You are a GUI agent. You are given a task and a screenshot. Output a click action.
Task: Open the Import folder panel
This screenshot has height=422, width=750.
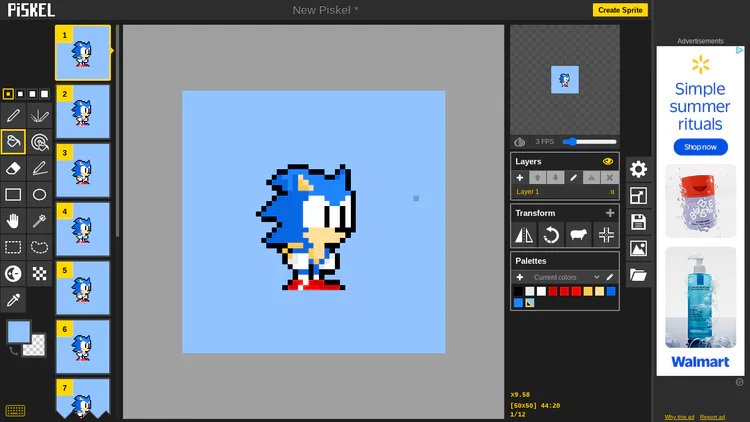[638, 275]
